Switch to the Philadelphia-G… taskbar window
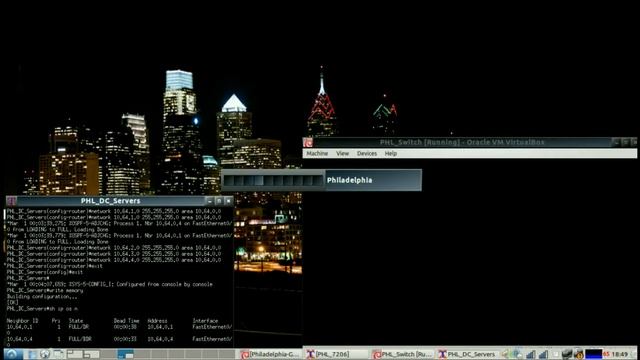 pos(270,354)
